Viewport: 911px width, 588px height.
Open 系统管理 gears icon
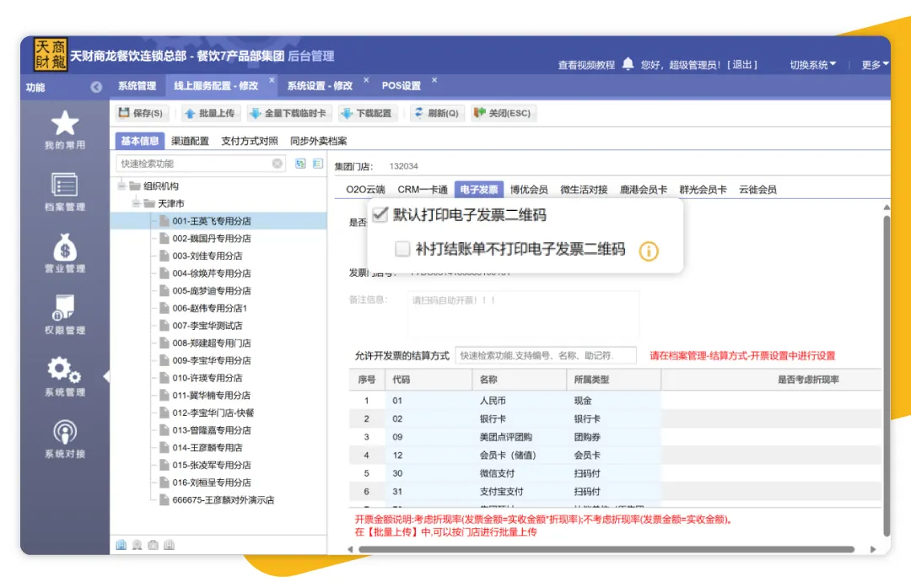click(x=64, y=370)
